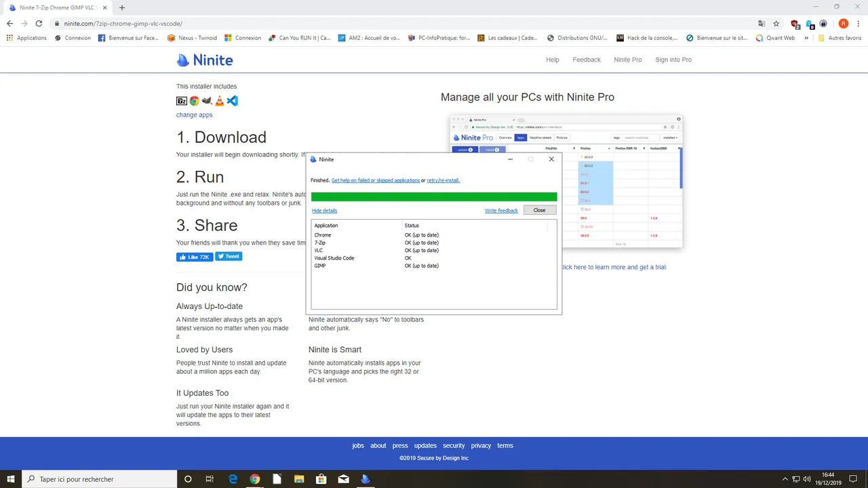Click the orange profile avatar in Chrome

844,24
